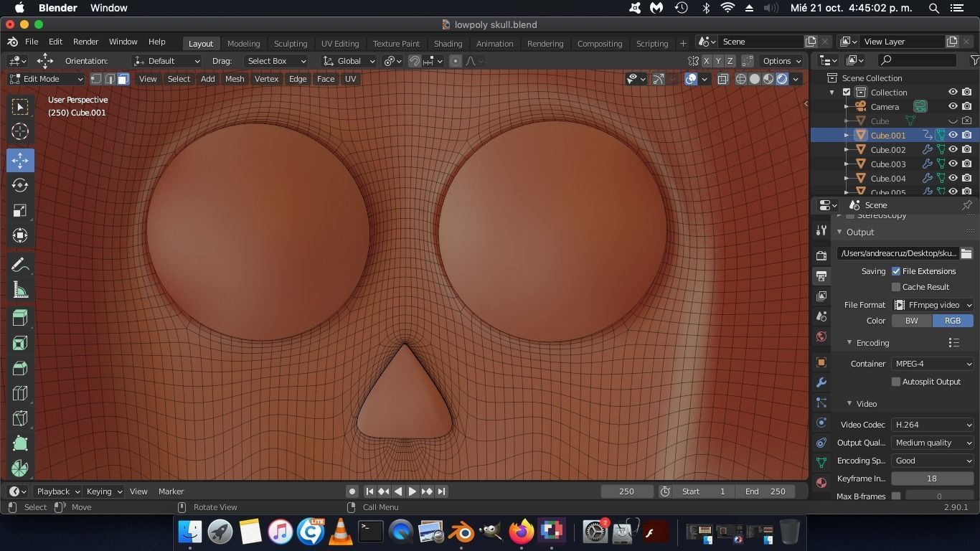This screenshot has height=551, width=980.
Task: Play the animation forward
Action: tap(412, 491)
